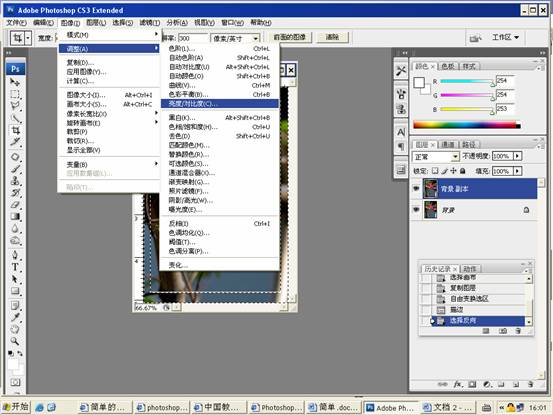553x415 pixels.
Task: Swap foreground and background colors arrow
Action: (x=20, y=353)
